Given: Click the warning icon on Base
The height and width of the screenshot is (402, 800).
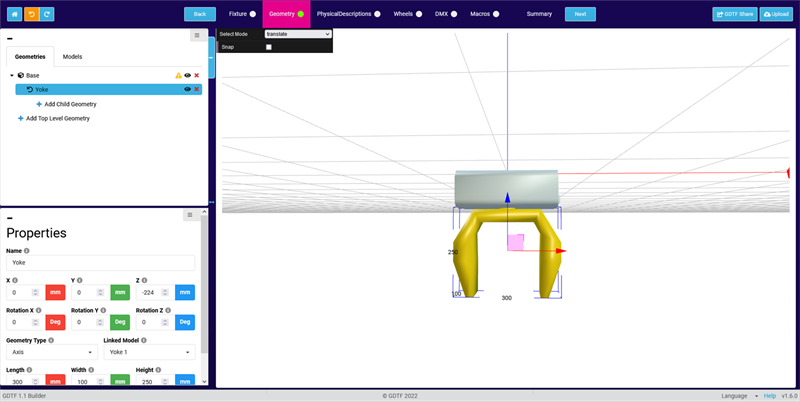Looking at the screenshot, I should pyautogui.click(x=178, y=75).
